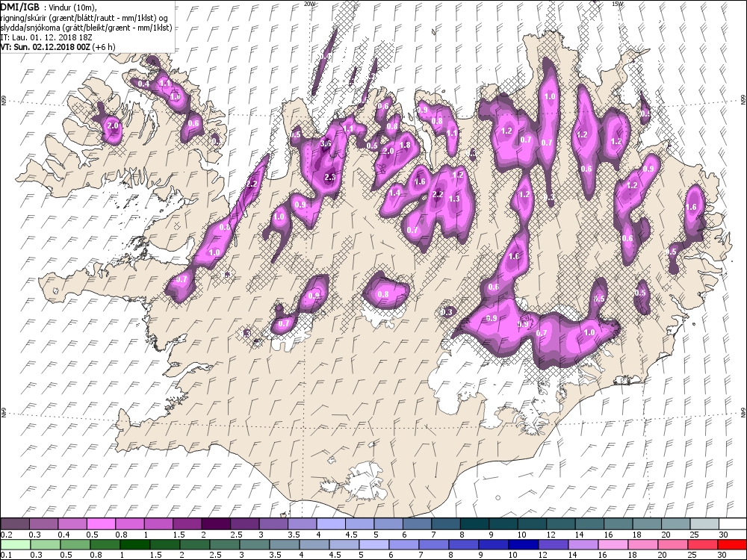Click the "15W" longitude label
Viewport: 747px width, 560px height.
click(618, 3)
